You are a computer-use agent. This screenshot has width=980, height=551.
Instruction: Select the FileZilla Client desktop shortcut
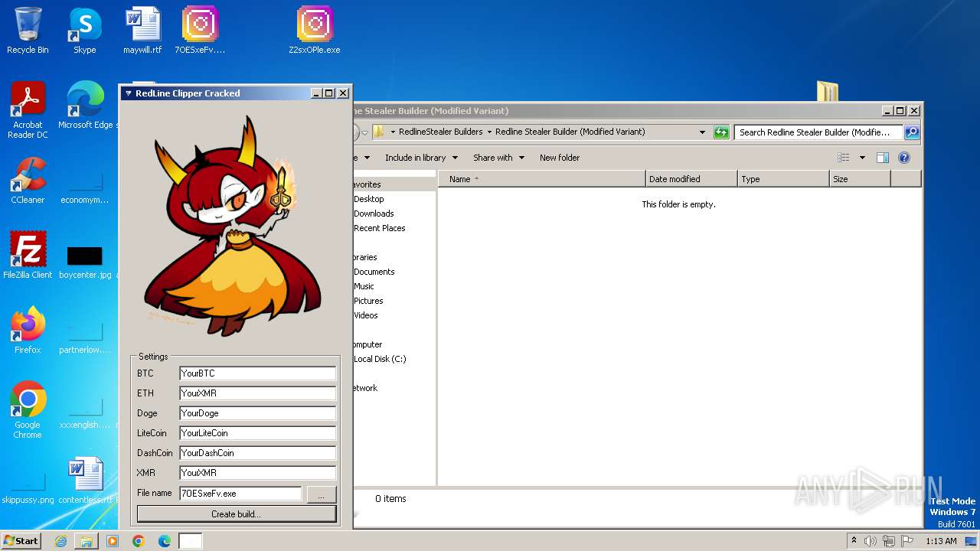click(28, 256)
